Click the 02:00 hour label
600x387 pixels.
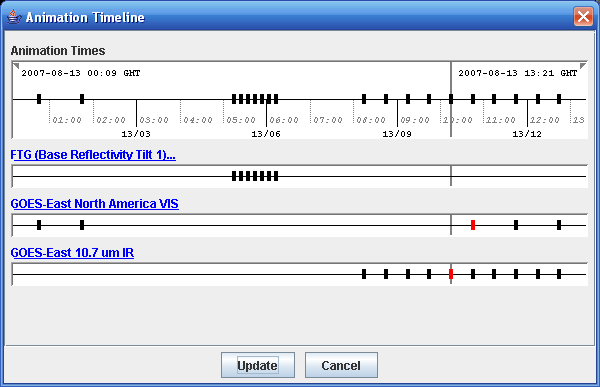(111, 120)
